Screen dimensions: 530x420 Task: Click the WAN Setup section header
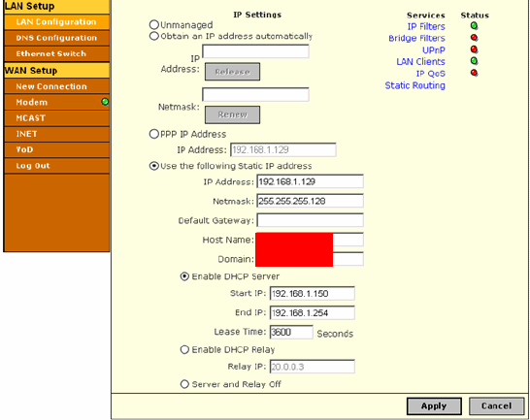[x=56, y=70]
